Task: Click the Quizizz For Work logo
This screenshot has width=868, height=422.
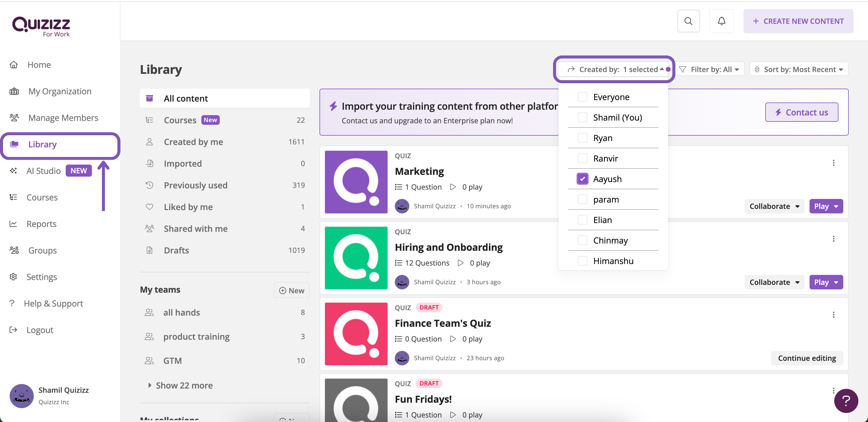Action: (41, 26)
